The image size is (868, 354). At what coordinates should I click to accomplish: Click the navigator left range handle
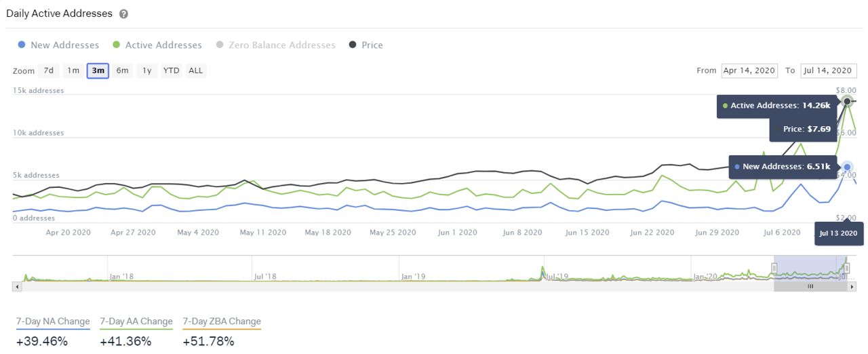[x=774, y=268]
